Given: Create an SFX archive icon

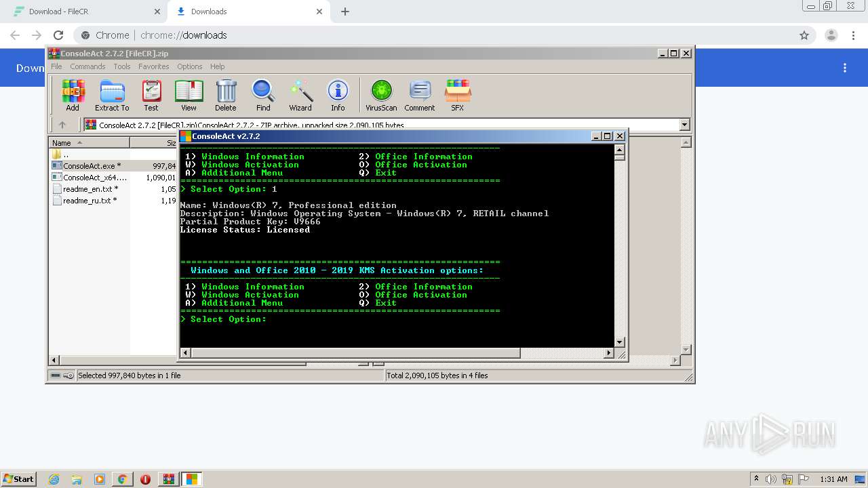Looking at the screenshot, I should pyautogui.click(x=458, y=96).
